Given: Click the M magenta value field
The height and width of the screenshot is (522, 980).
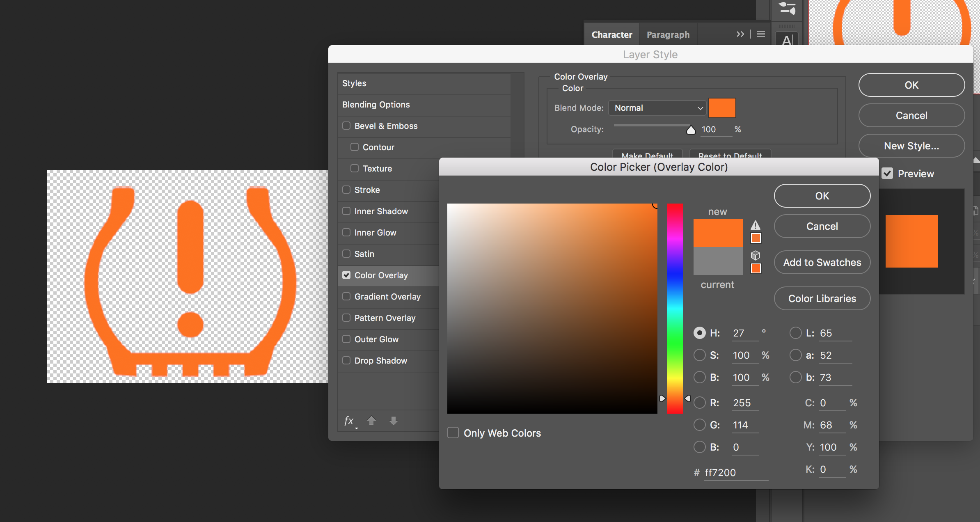Looking at the screenshot, I should click(832, 425).
